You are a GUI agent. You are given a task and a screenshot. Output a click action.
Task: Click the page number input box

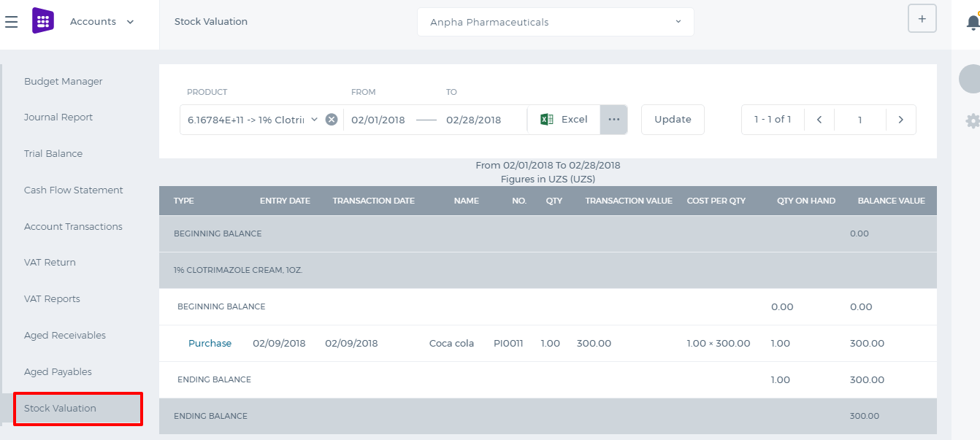pyautogui.click(x=860, y=120)
